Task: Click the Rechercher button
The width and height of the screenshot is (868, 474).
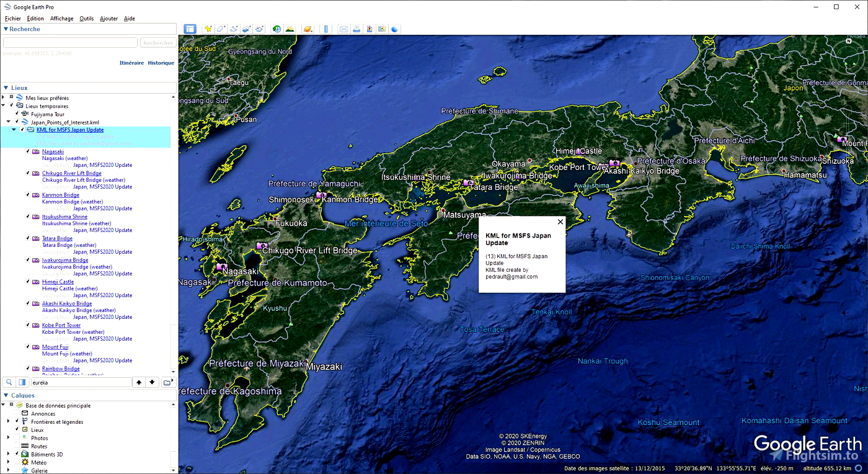Action: pyautogui.click(x=157, y=43)
